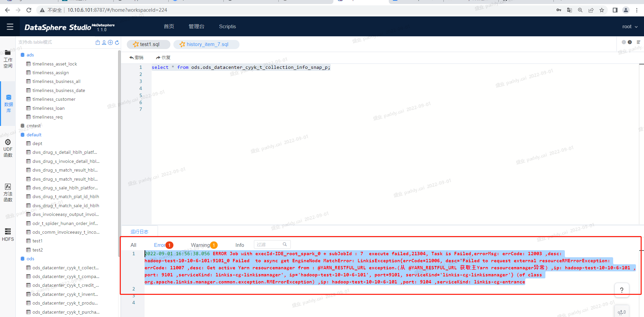Image resolution: width=644 pixels, height=317 pixels.
Task: Refresh the database list
Action: click(117, 42)
